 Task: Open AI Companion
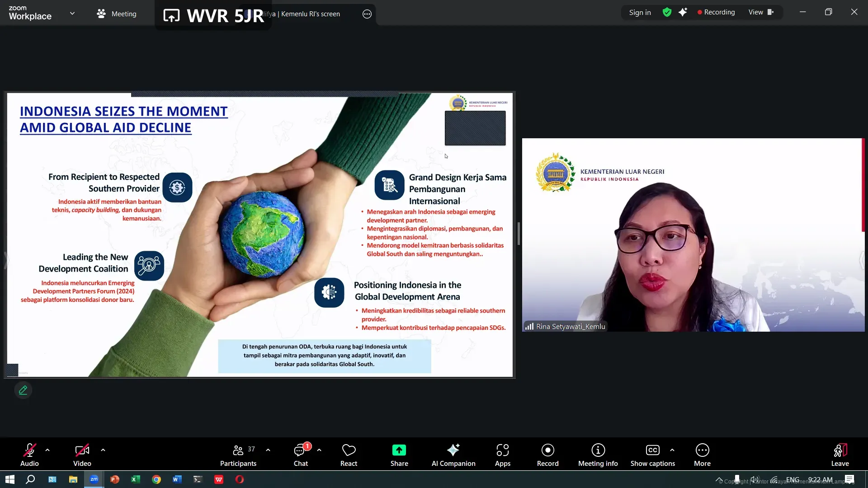point(453,455)
